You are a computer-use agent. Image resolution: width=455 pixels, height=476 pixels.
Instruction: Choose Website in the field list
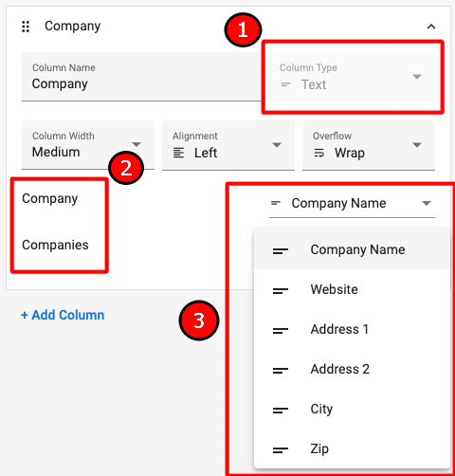[x=352, y=289]
